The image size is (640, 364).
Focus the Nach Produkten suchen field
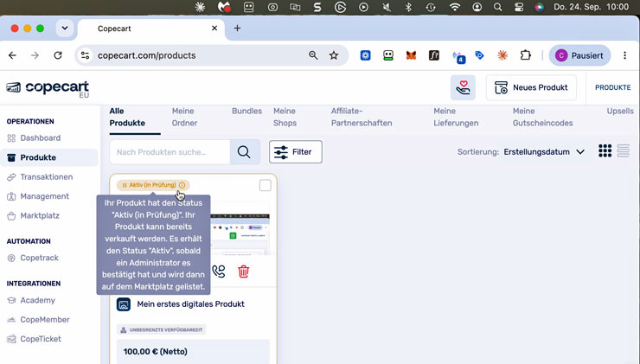(170, 152)
